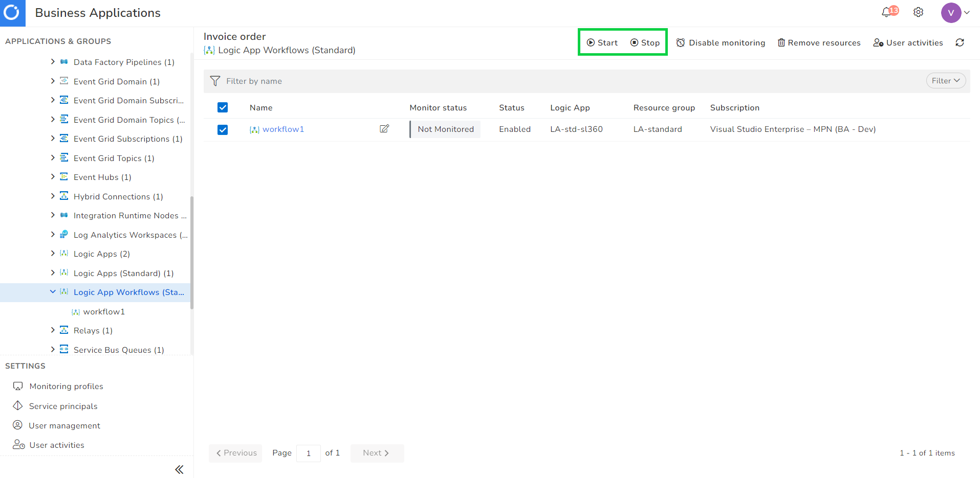Click the funnel filter icon

[x=215, y=81]
